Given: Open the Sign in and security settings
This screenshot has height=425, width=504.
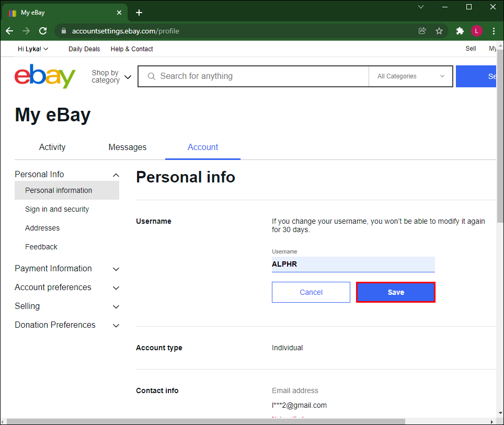Looking at the screenshot, I should [x=56, y=209].
